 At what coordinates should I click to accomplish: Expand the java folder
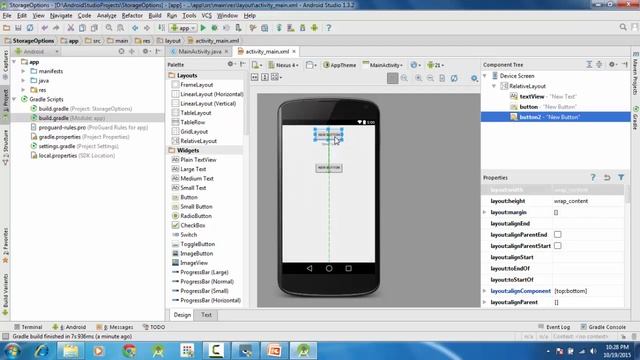pos(23,80)
